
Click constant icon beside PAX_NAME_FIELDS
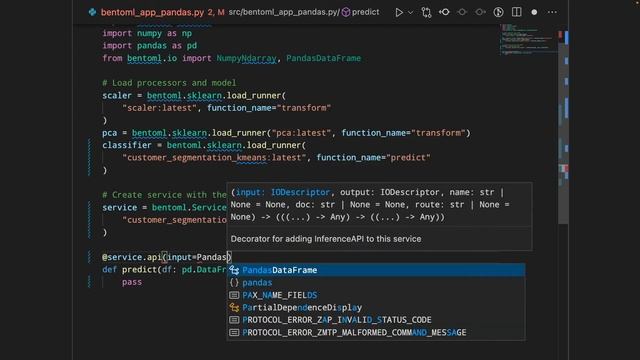point(234,295)
